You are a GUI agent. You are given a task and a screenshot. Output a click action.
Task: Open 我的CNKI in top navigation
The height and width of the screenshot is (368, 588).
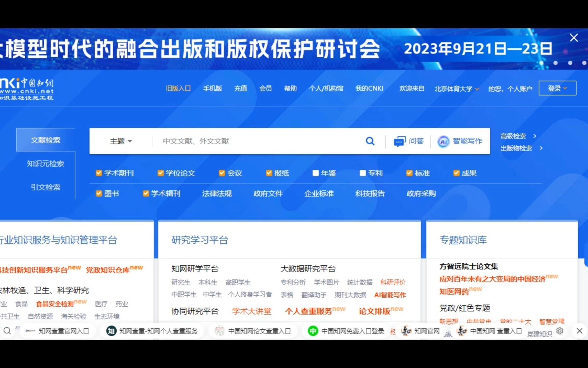point(369,88)
